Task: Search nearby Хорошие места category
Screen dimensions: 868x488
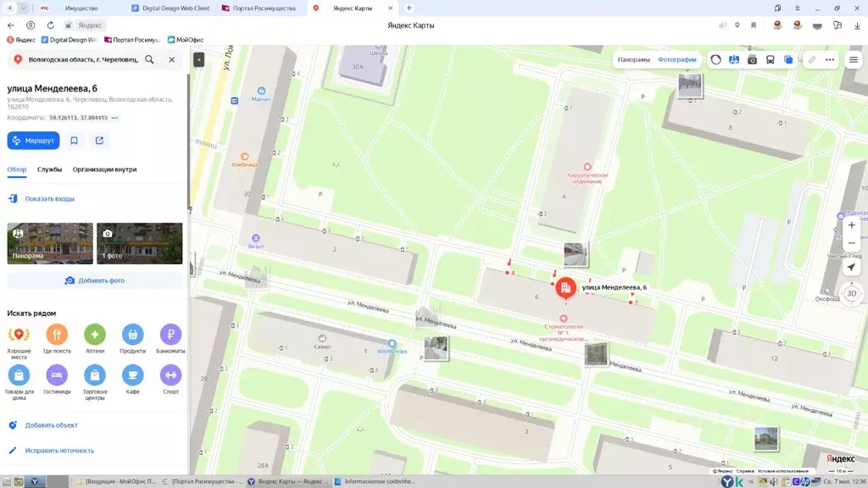Action: tap(19, 341)
